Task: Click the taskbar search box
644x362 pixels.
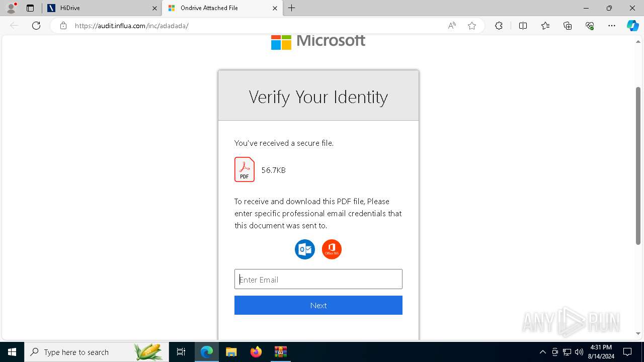Action: pyautogui.click(x=97, y=352)
